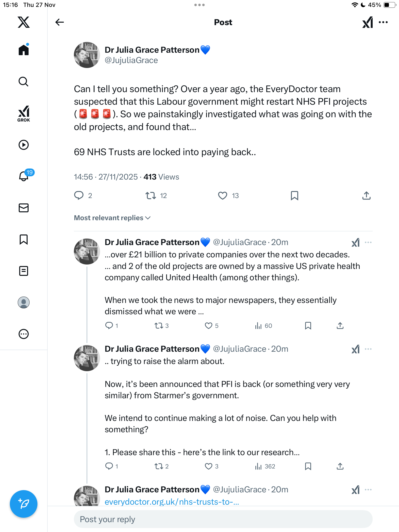Open the @JujuliaGrace handle on main post
Screen dimensions: 399x532
coord(131,60)
